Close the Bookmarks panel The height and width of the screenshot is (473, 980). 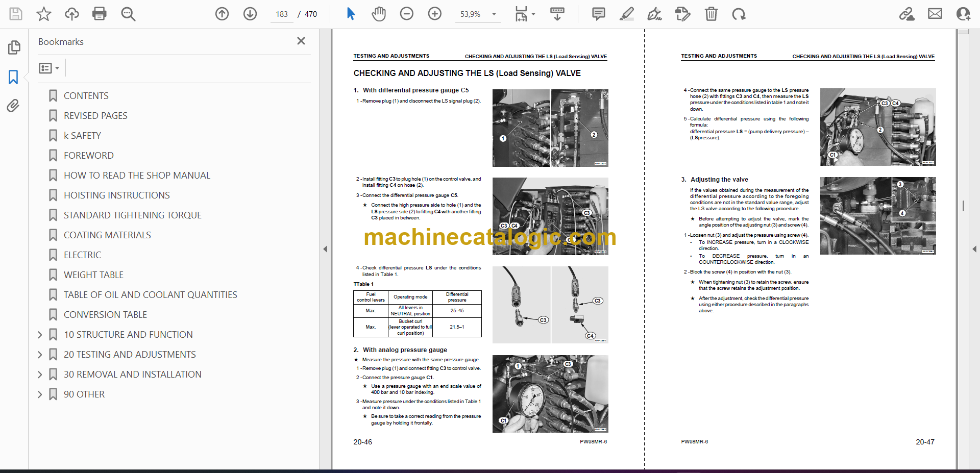[x=301, y=41]
